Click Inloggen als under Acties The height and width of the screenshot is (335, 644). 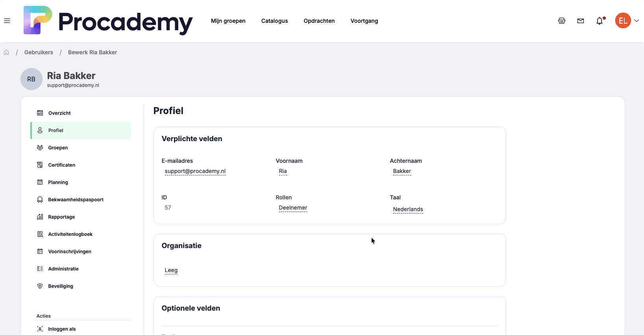click(x=62, y=329)
